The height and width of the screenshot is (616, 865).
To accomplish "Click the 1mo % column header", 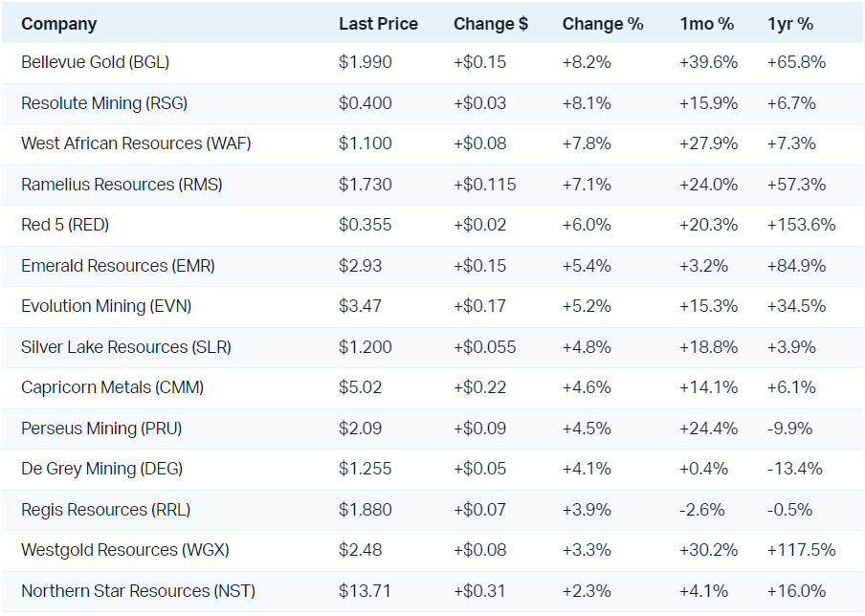I will point(707,24).
